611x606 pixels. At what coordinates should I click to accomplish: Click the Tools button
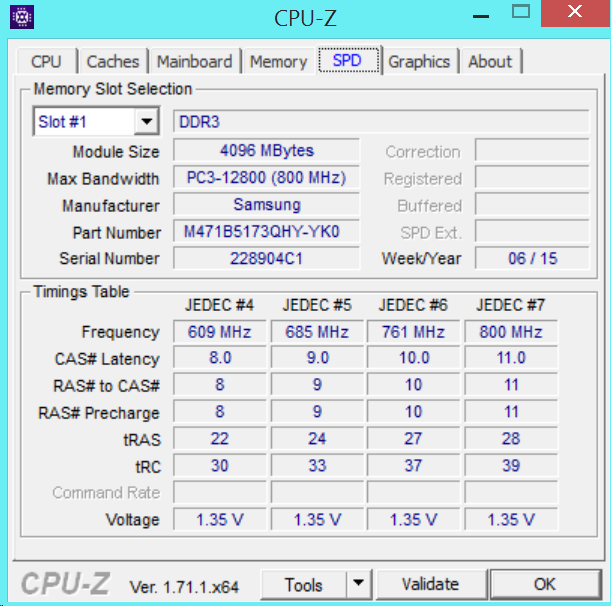pyautogui.click(x=303, y=585)
